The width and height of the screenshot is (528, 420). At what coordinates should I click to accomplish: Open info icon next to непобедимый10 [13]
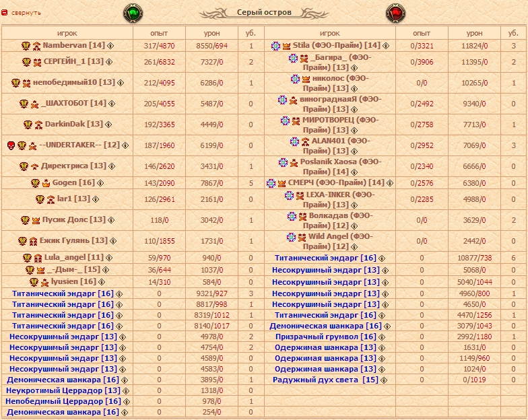click(x=121, y=83)
